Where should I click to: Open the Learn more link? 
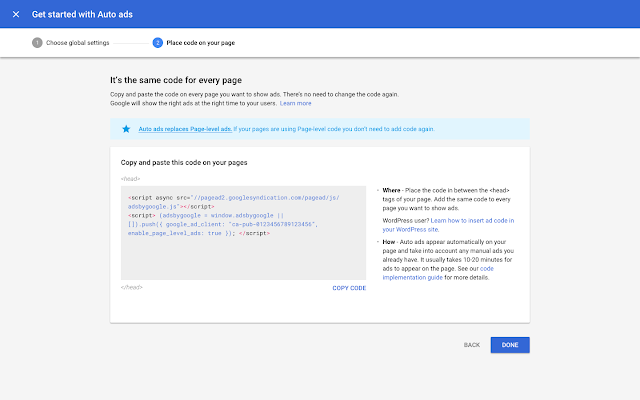tap(296, 103)
